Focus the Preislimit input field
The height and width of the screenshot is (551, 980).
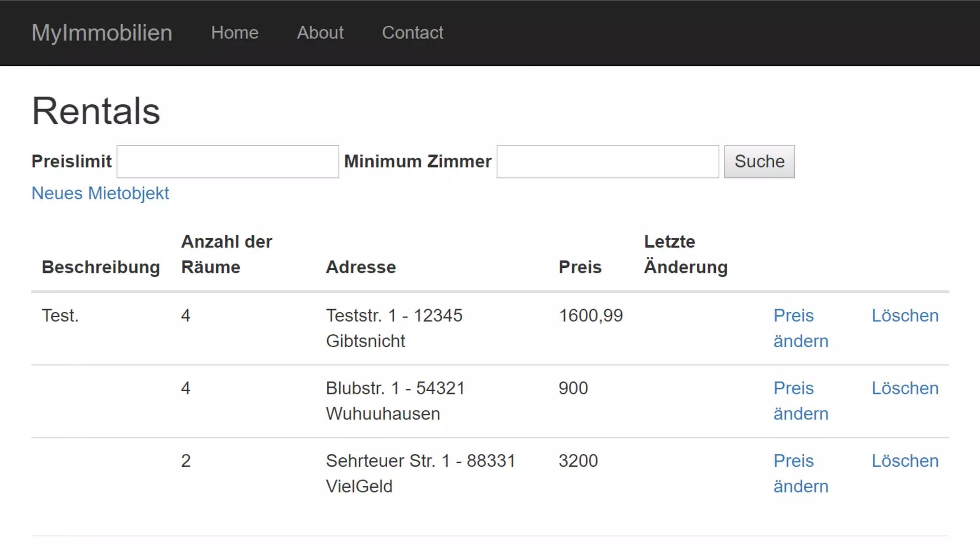tap(228, 162)
